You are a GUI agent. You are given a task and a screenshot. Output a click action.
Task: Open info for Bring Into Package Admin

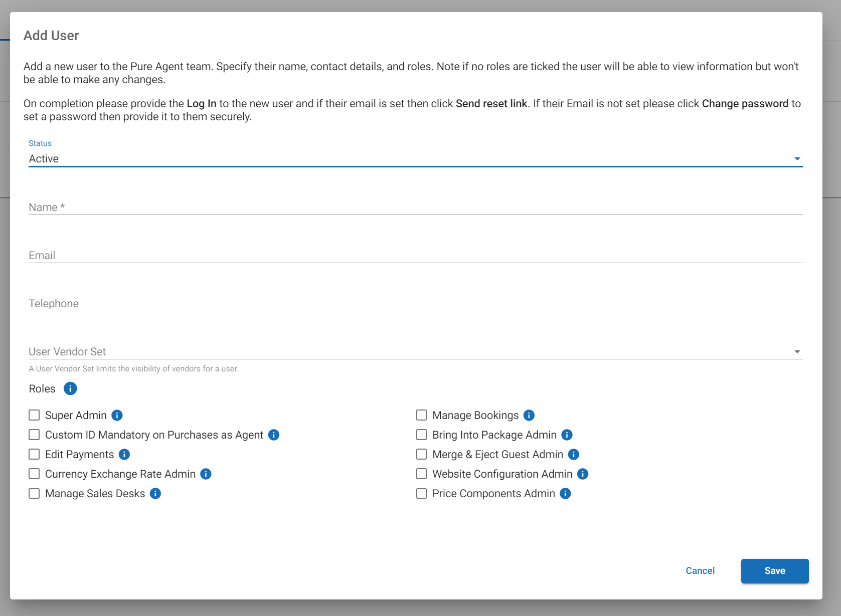pos(567,435)
